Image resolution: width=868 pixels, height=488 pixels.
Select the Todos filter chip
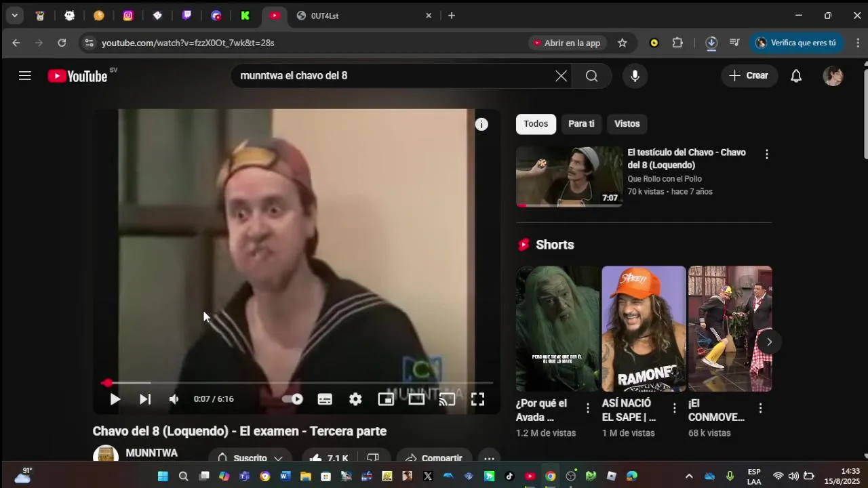coord(536,124)
